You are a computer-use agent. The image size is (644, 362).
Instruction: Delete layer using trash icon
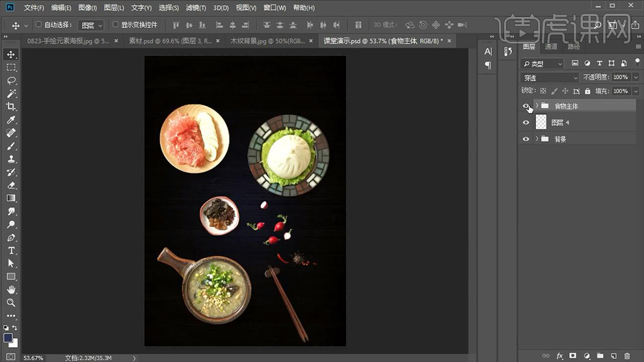627,356
